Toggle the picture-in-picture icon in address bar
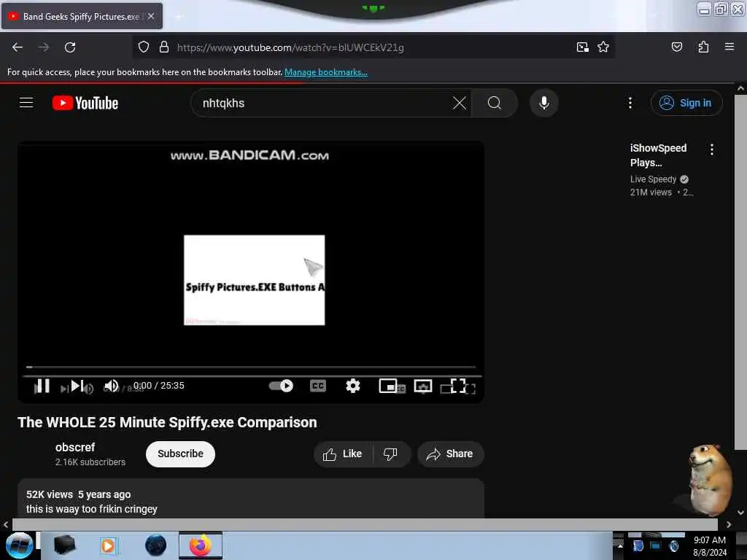Viewport: 747px width, 560px height. coord(582,47)
